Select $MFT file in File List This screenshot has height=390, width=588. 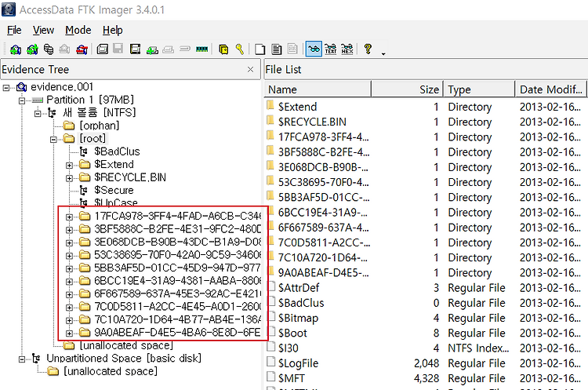[x=426, y=378]
